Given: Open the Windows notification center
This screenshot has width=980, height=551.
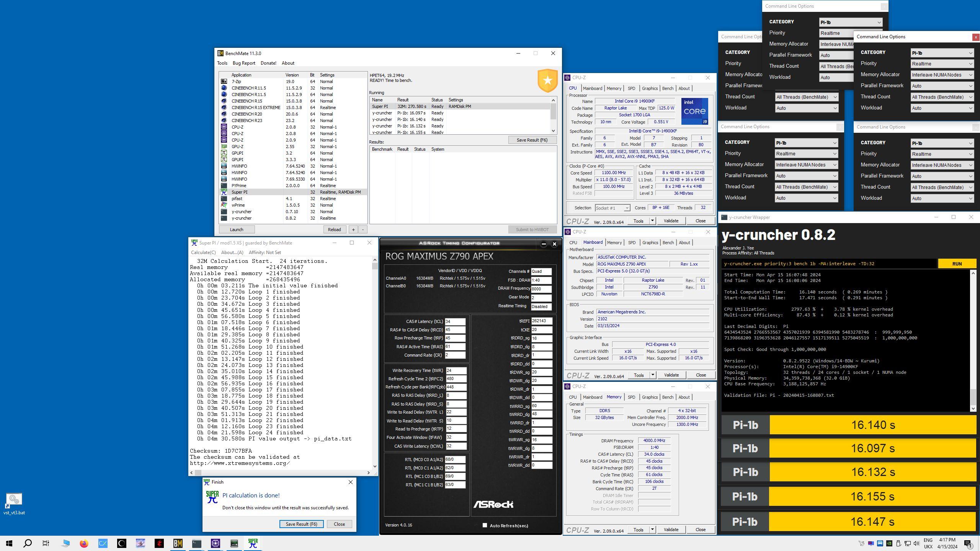Looking at the screenshot, I should (968, 543).
